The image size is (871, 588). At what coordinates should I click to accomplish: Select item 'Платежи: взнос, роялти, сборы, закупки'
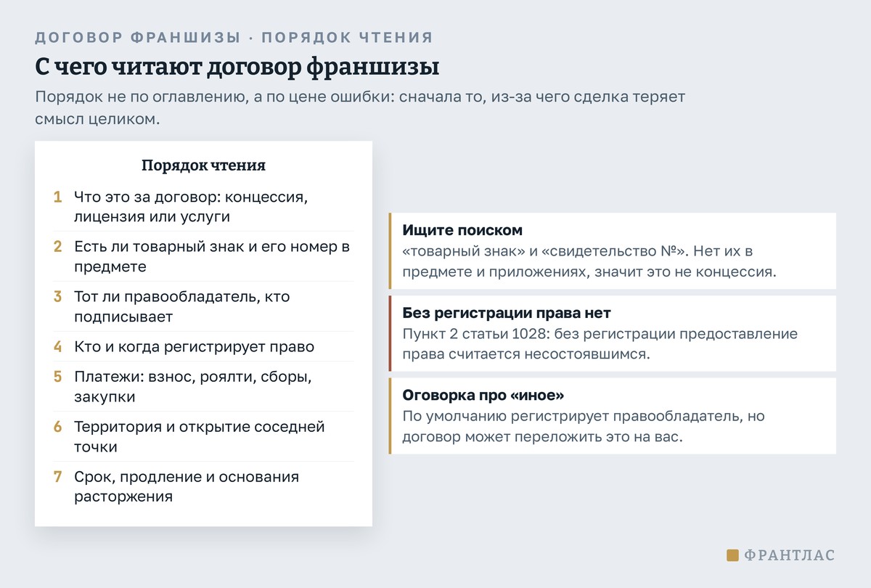(x=203, y=387)
